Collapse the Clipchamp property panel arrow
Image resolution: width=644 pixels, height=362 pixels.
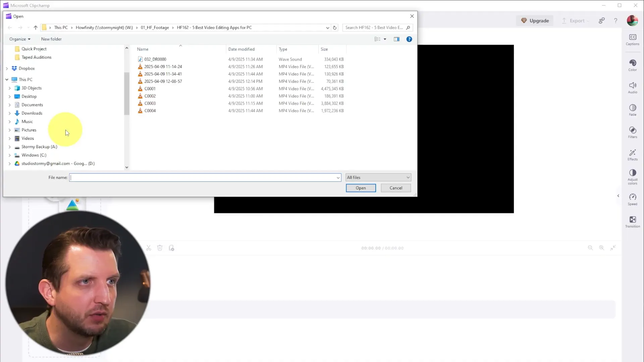(618, 196)
